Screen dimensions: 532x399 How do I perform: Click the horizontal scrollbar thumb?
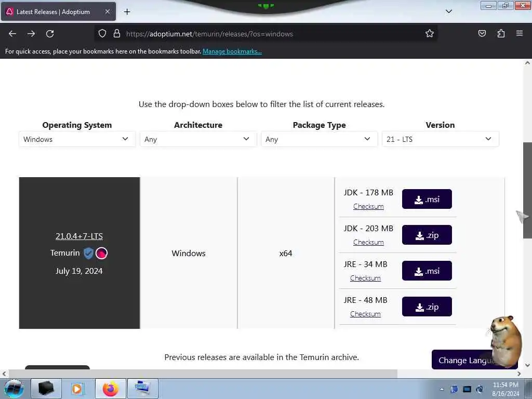[x=203, y=374]
